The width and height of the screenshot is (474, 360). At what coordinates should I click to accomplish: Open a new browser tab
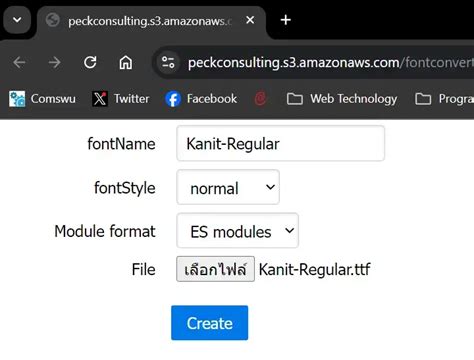click(285, 20)
